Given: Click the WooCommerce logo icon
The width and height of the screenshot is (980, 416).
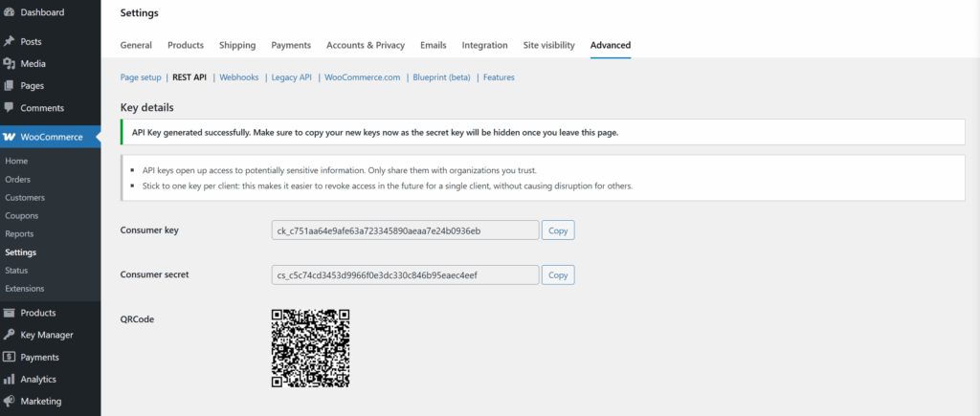Looking at the screenshot, I should (x=9, y=137).
